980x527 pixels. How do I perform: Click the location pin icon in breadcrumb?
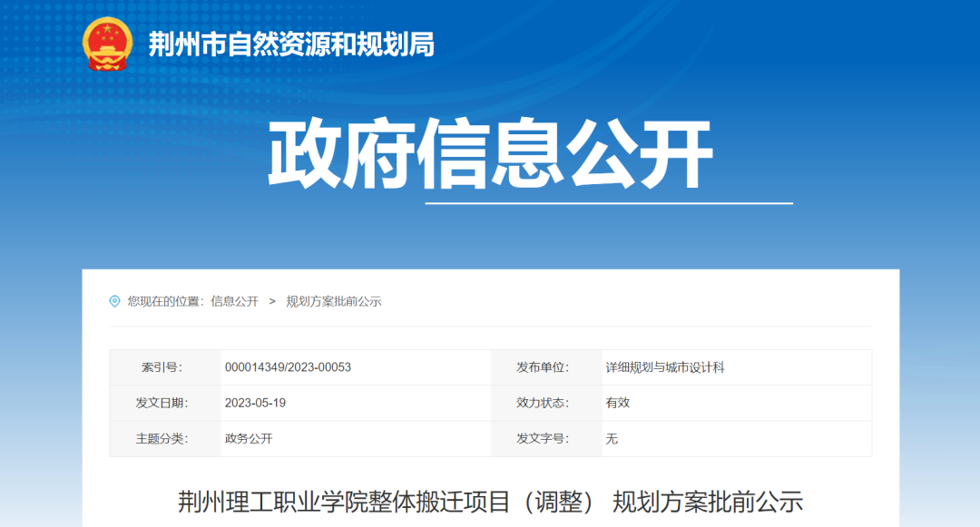click(114, 301)
